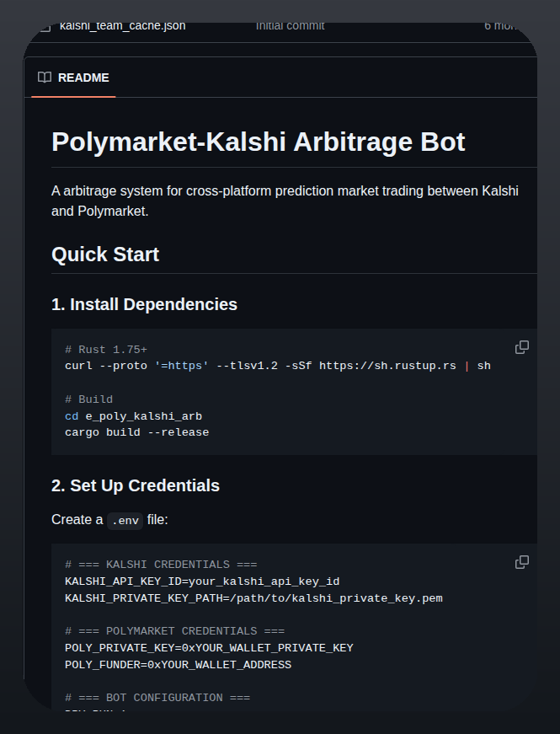Click the # Rust 1.75+ comment
Viewport: 560px width, 734px height.
pos(106,350)
